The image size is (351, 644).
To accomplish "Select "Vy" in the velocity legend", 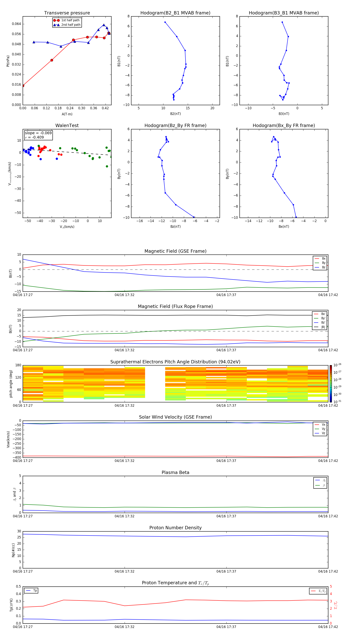I will [x=320, y=429].
